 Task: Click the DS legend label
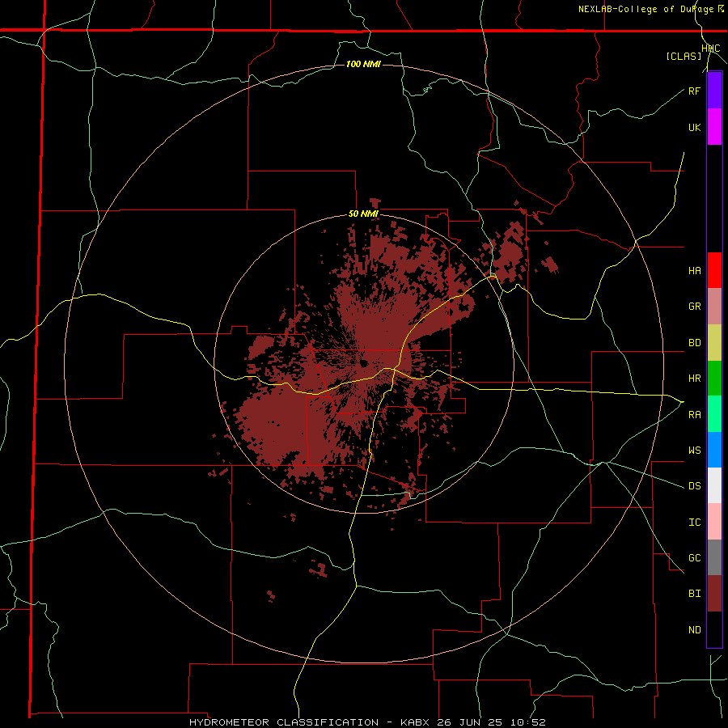(x=694, y=486)
